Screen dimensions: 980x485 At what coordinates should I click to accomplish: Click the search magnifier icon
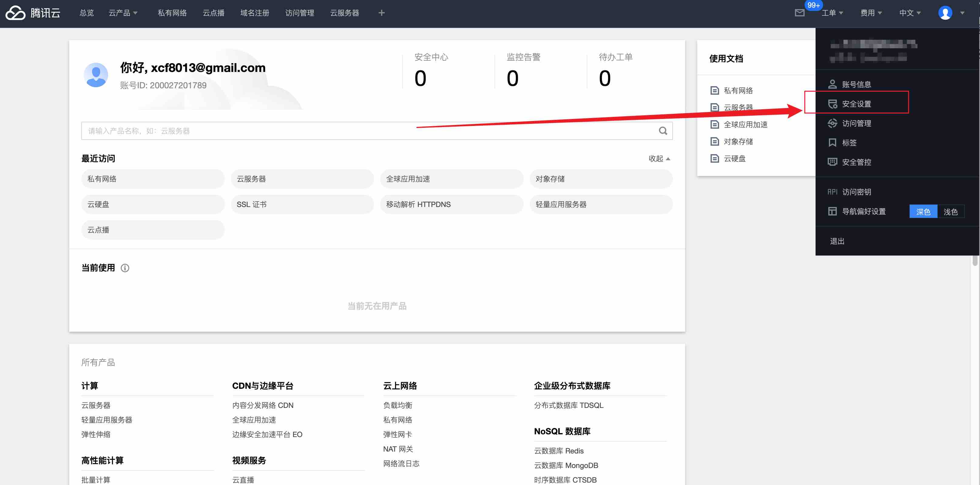point(663,131)
